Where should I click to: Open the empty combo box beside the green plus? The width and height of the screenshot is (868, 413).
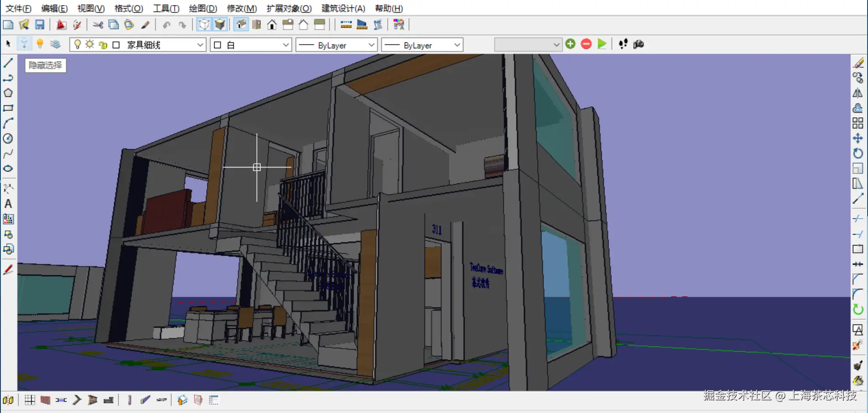click(528, 44)
